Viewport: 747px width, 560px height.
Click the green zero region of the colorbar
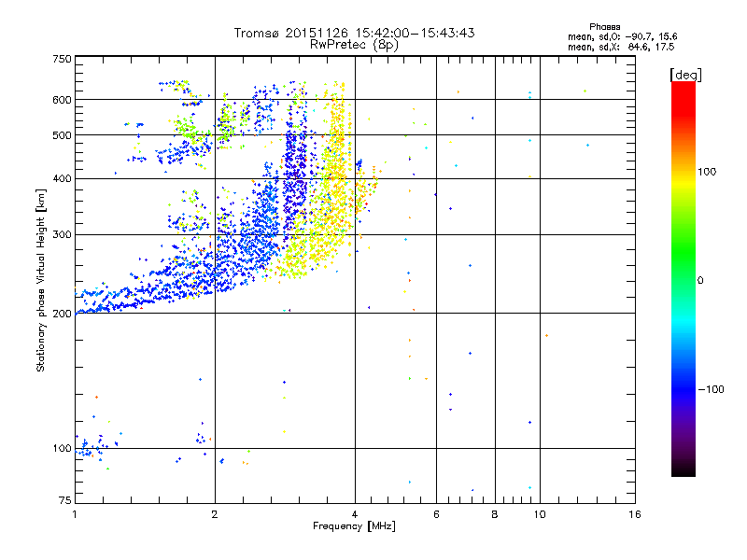click(x=684, y=280)
